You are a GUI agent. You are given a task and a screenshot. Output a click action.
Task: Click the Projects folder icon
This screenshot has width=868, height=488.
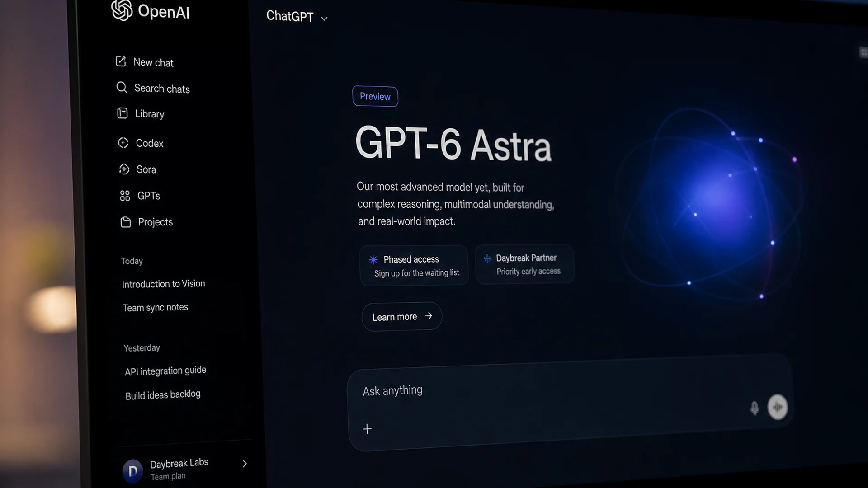[126, 222]
